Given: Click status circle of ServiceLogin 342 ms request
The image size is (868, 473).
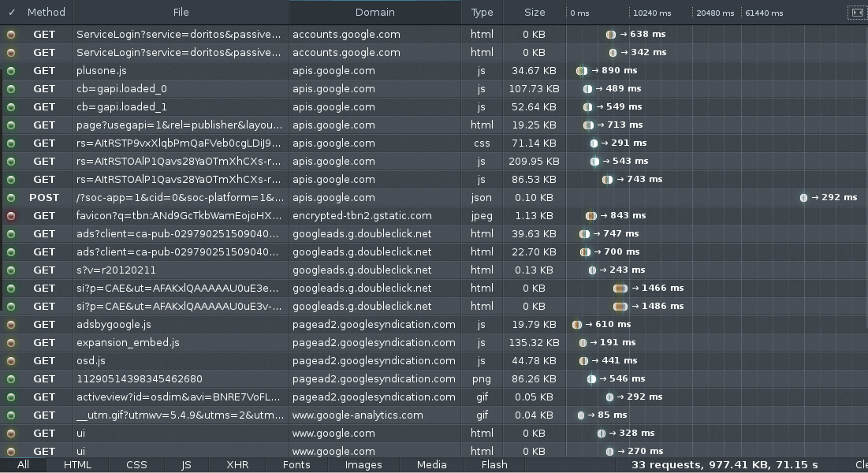Looking at the screenshot, I should click(11, 53).
